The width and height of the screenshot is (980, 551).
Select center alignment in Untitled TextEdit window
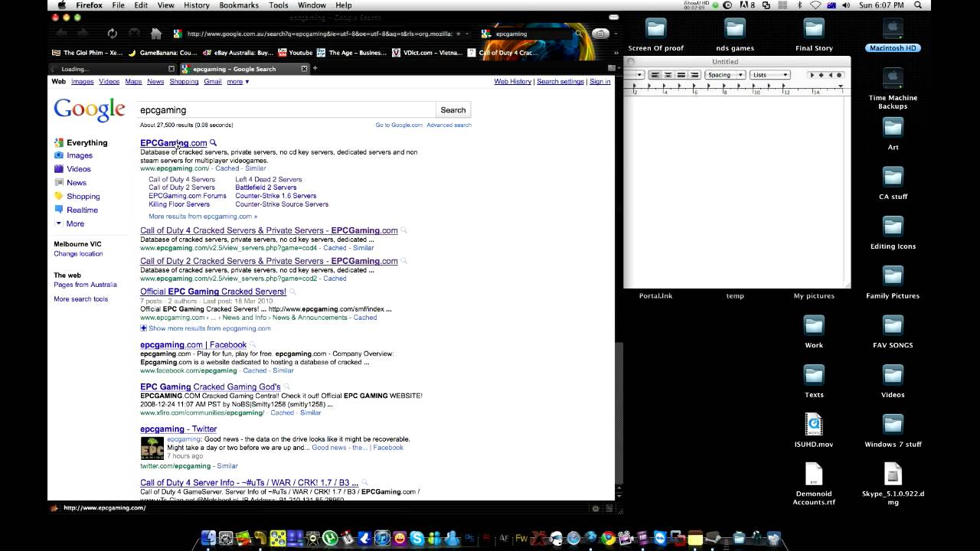click(x=668, y=75)
